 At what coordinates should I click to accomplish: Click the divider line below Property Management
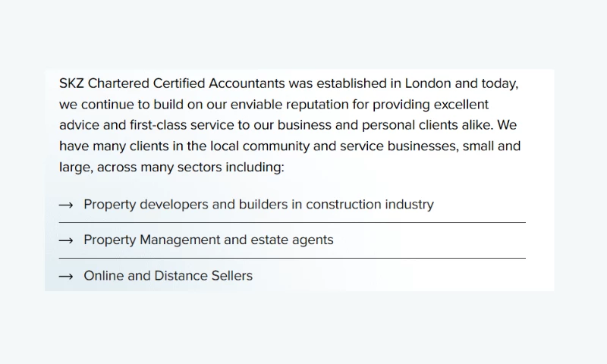point(292,258)
